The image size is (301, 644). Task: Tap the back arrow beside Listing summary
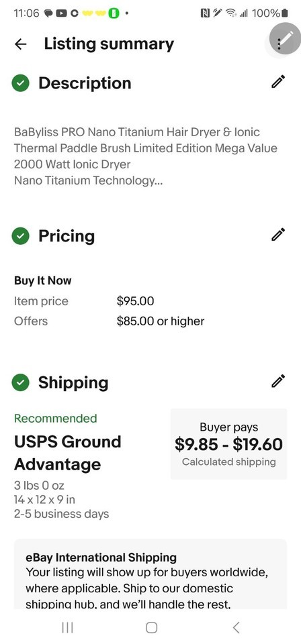(20, 44)
